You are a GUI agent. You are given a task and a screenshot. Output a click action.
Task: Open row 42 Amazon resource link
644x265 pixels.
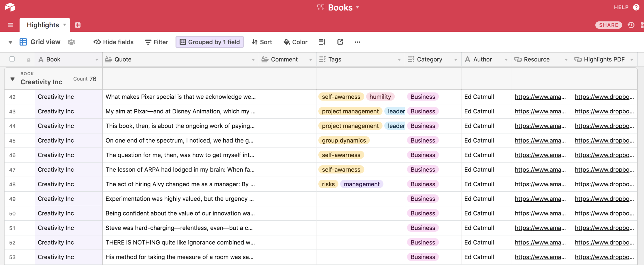(x=540, y=97)
